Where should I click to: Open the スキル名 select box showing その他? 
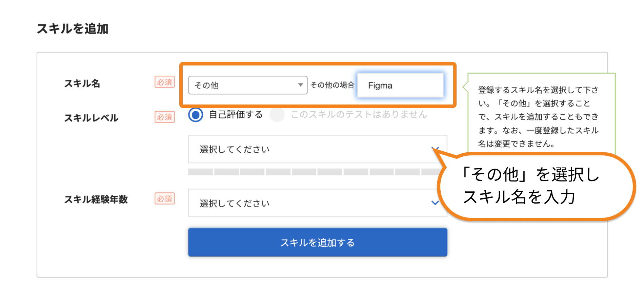(x=248, y=85)
